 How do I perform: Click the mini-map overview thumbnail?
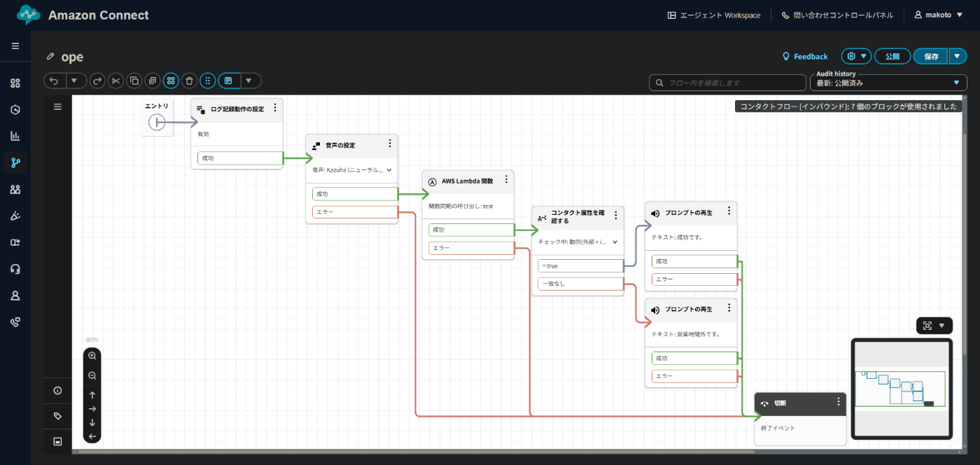[x=902, y=387]
